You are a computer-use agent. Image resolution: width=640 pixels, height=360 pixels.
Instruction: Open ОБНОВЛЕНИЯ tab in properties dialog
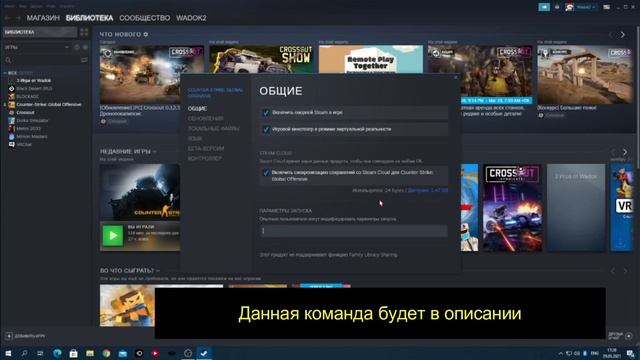point(206,118)
